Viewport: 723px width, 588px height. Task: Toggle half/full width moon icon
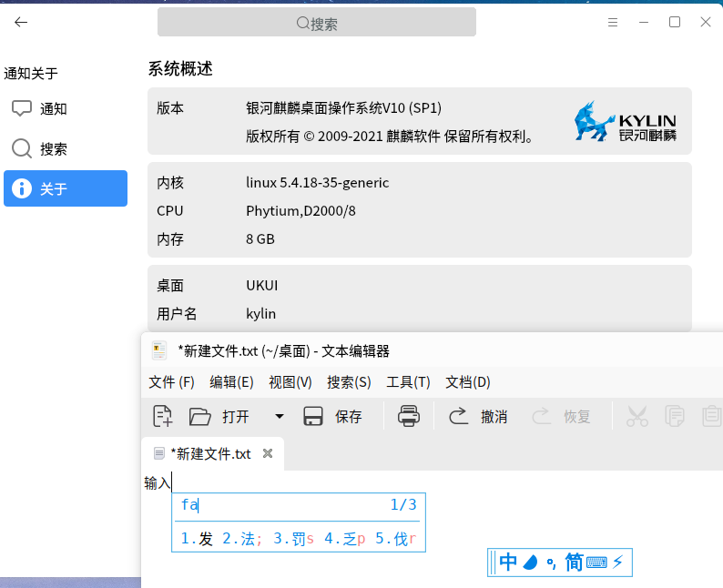pyautogui.click(x=531, y=563)
